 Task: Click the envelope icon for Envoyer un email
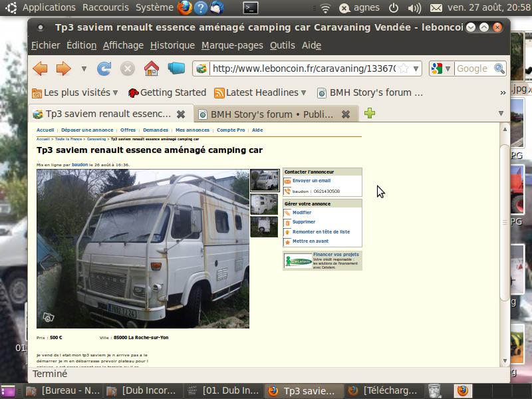tap(287, 181)
